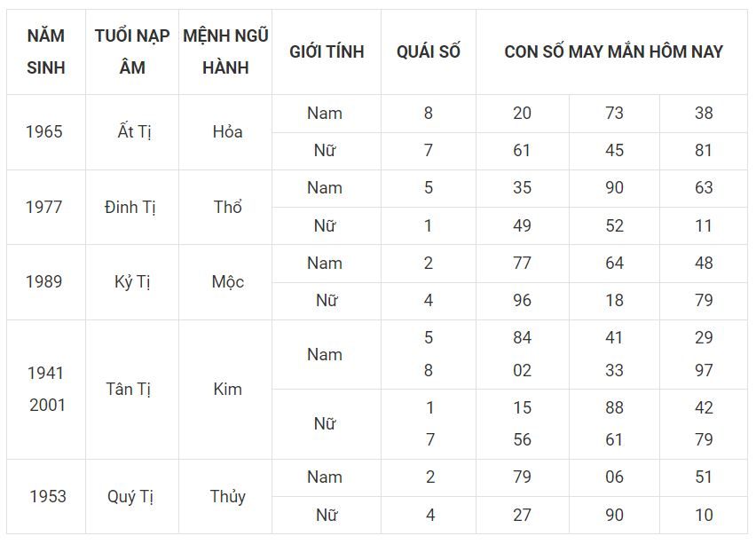Viewport: 756px width, 544px height.
Task: Select the 1965 birth year cell
Action: coord(44,131)
